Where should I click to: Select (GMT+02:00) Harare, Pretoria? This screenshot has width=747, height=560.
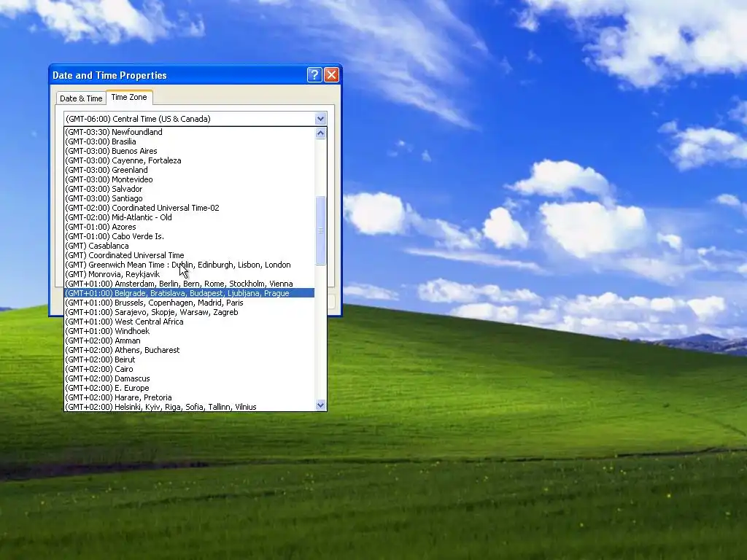(189, 397)
